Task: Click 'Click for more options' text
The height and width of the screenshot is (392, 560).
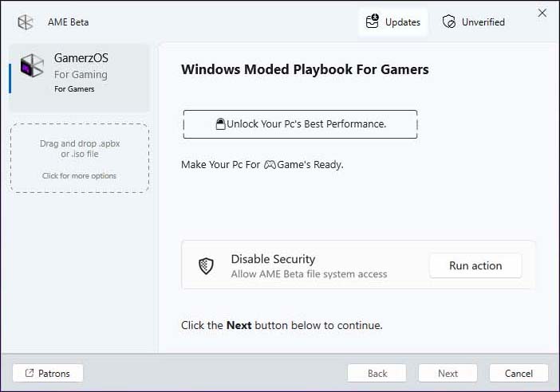Action: [x=79, y=176]
